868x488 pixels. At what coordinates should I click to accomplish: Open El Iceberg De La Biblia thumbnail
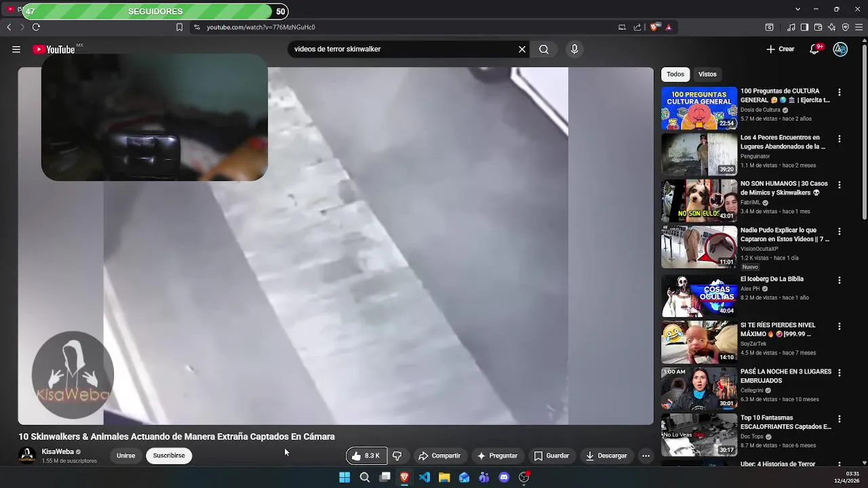699,296
